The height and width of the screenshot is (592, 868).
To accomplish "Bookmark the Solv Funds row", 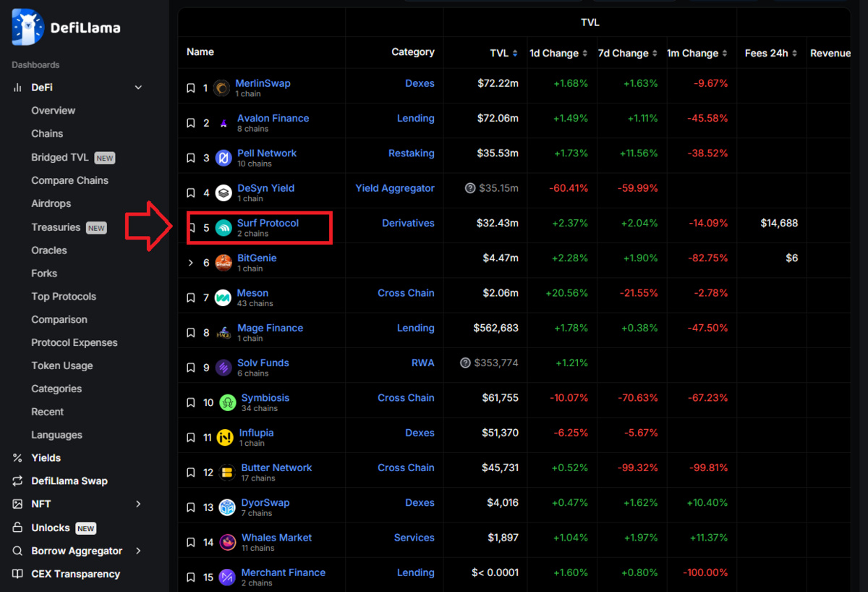I will click(x=191, y=368).
